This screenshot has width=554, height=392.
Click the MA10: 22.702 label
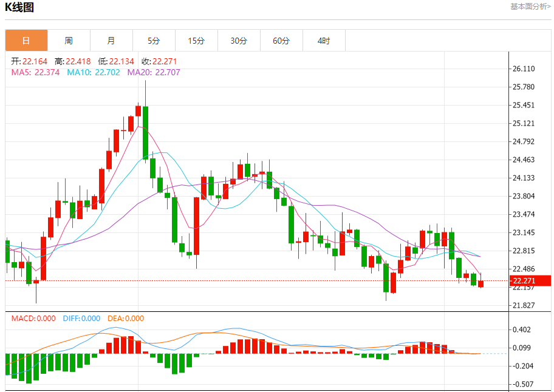[x=94, y=72]
